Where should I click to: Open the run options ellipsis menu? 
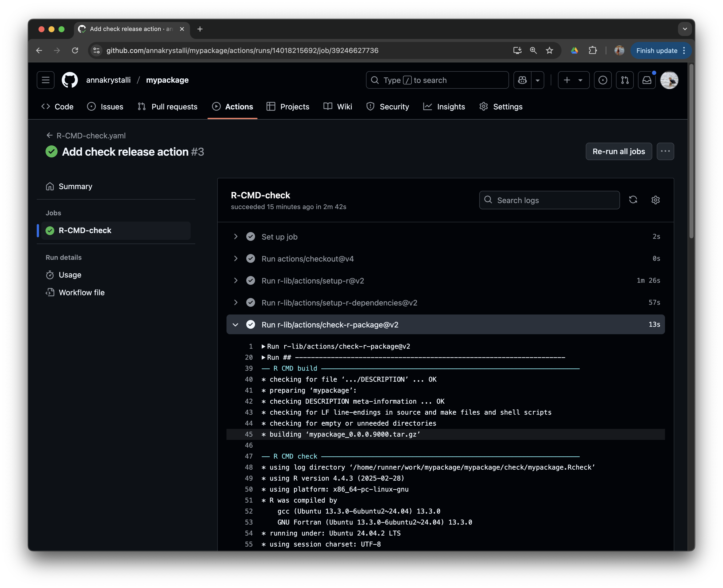(x=665, y=151)
